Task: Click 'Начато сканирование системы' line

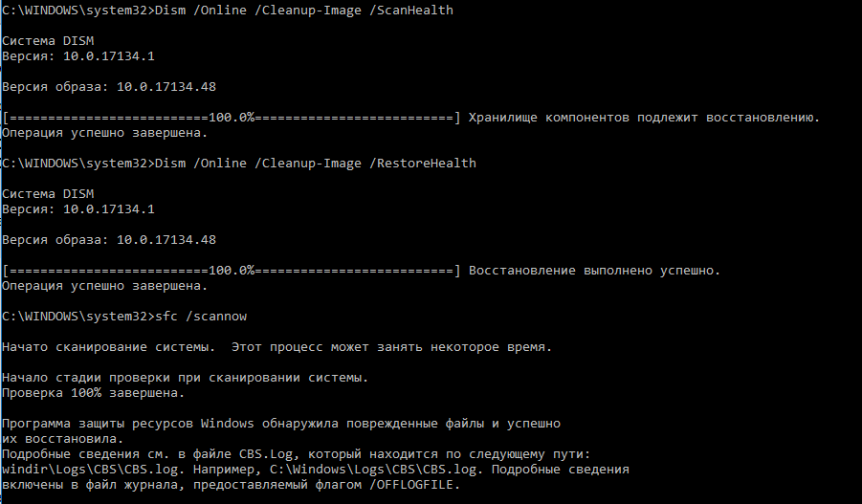Action: (x=276, y=347)
